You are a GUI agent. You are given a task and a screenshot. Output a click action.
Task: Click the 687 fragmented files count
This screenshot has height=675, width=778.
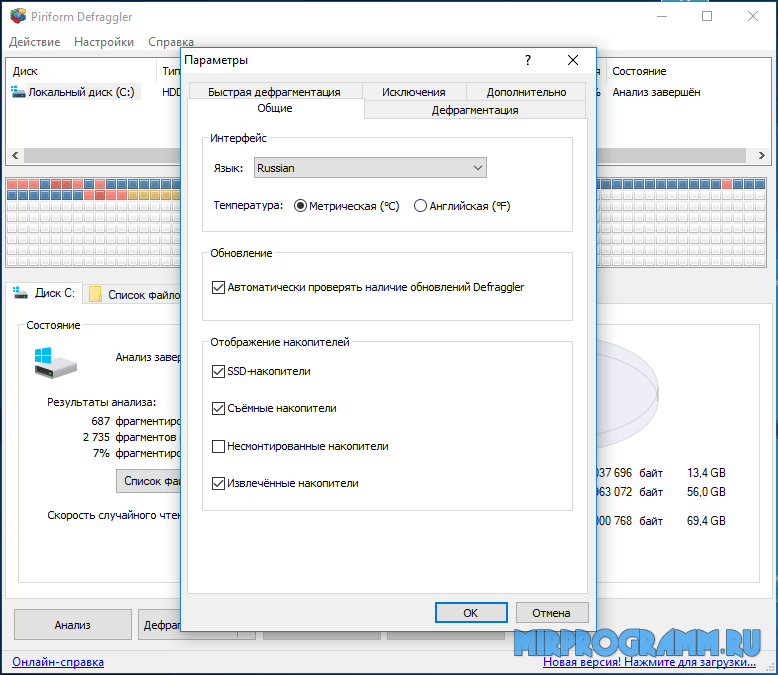101,421
